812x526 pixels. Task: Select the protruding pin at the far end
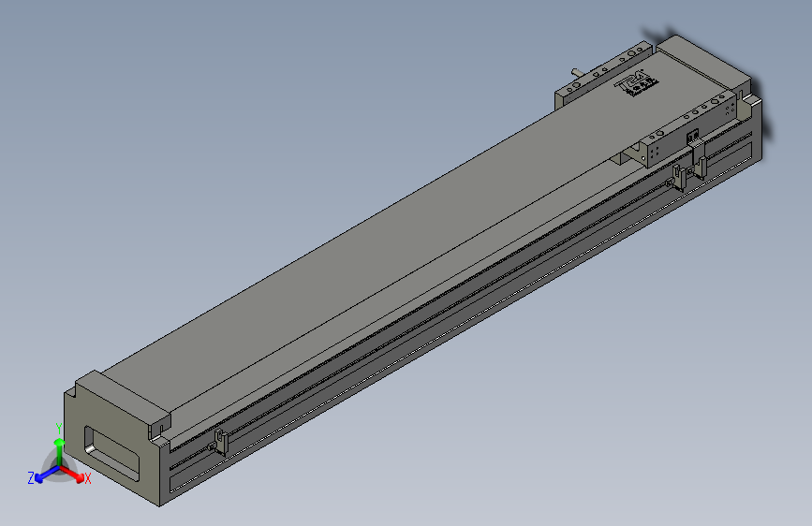[x=578, y=72]
